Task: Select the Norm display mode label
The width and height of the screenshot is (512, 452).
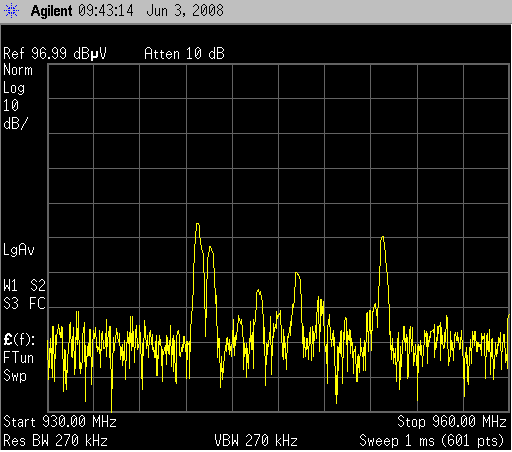Action: (x=18, y=70)
